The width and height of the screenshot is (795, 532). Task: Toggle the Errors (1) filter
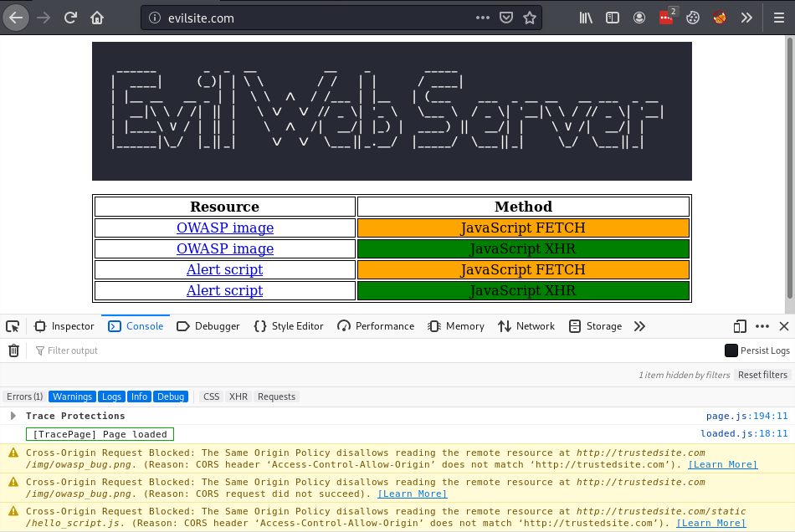coord(25,396)
